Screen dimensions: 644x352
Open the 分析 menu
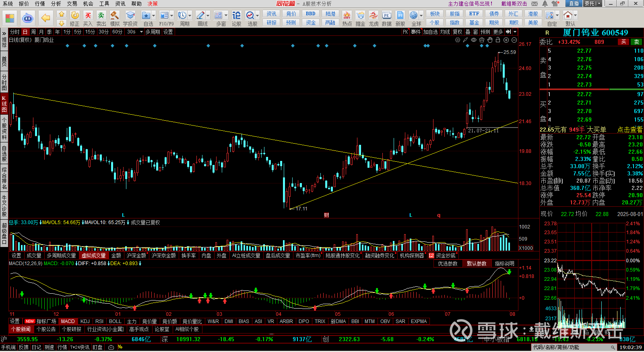56,4
